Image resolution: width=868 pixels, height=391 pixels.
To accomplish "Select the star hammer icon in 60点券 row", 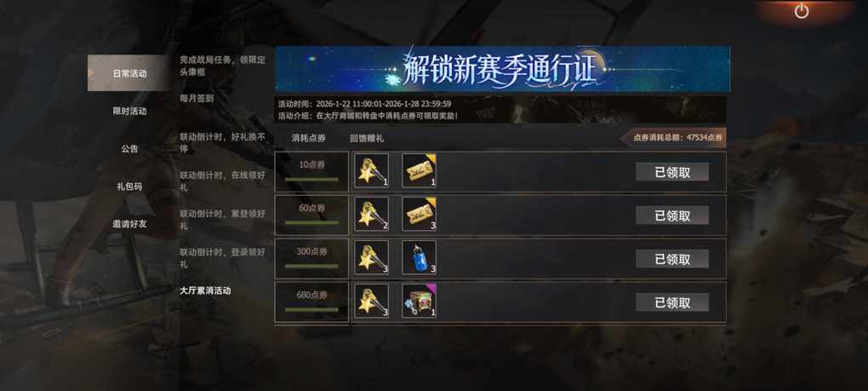I will tap(371, 214).
